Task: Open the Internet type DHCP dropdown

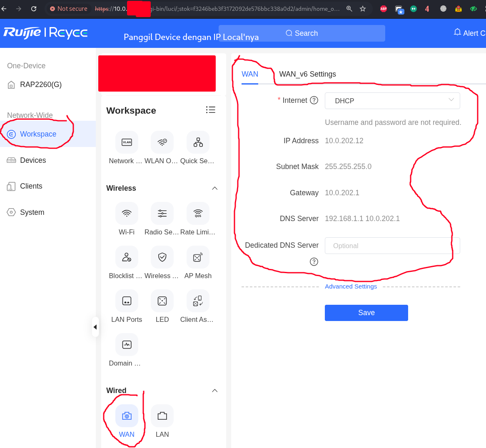Action: point(392,101)
